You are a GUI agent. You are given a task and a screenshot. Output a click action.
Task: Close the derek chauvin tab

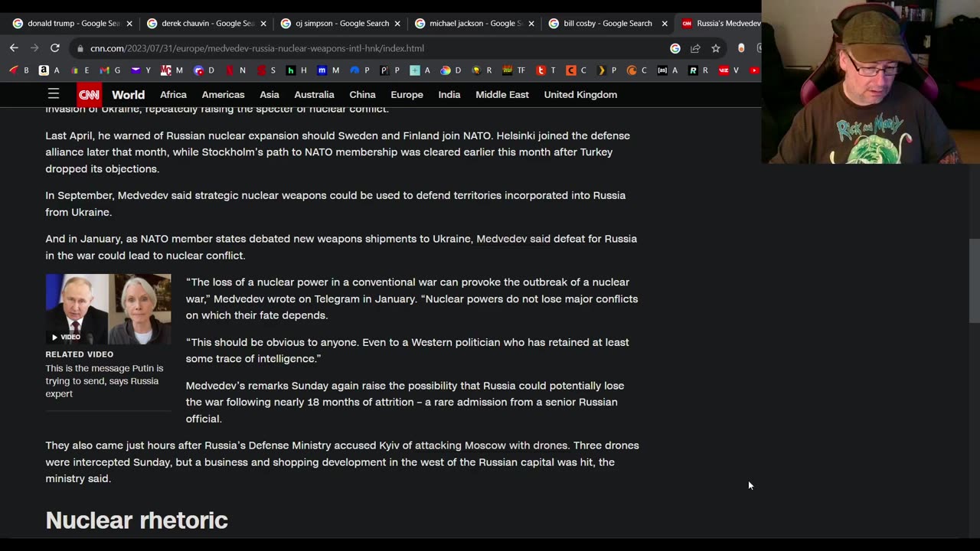tap(263, 24)
